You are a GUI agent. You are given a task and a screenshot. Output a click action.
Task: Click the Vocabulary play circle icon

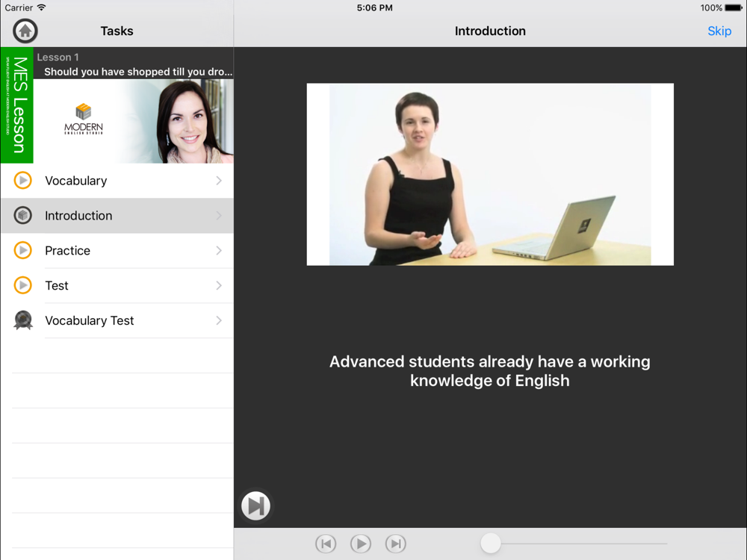tap(22, 181)
